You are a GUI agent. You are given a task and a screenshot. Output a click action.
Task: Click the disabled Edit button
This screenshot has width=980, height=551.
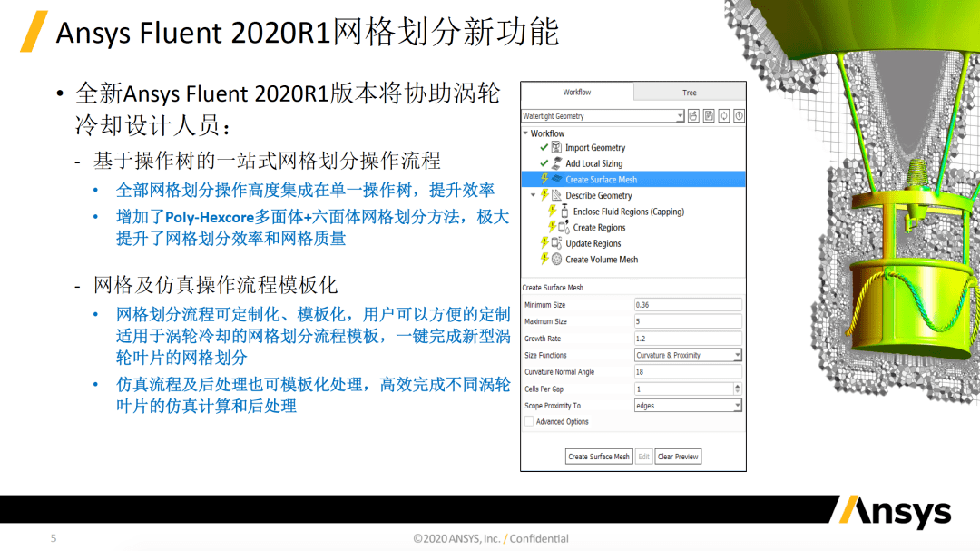point(643,457)
